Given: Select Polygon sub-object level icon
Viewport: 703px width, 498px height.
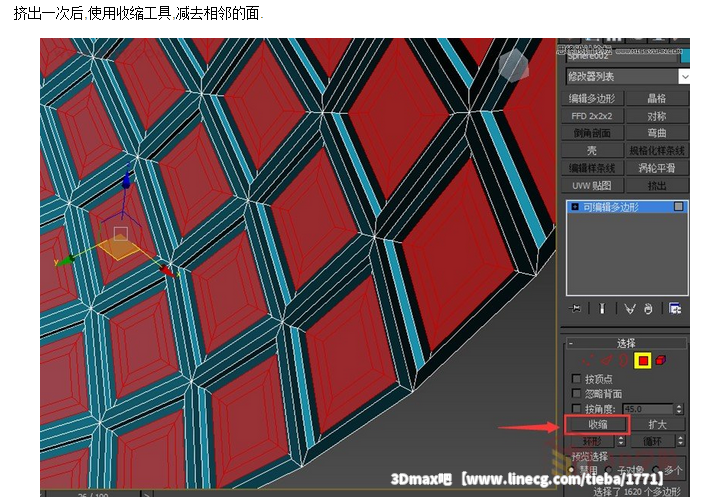Looking at the screenshot, I should click(x=642, y=360).
